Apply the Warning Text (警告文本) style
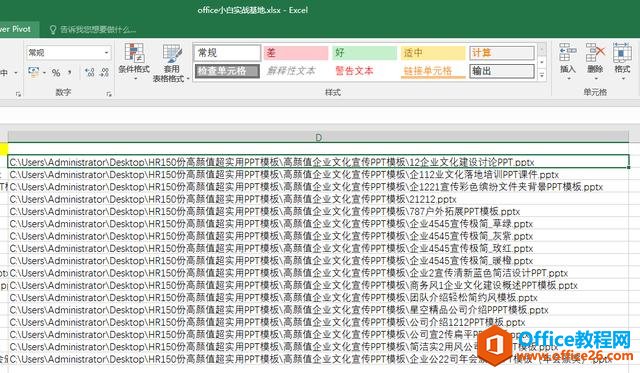The image size is (640, 373). (364, 71)
